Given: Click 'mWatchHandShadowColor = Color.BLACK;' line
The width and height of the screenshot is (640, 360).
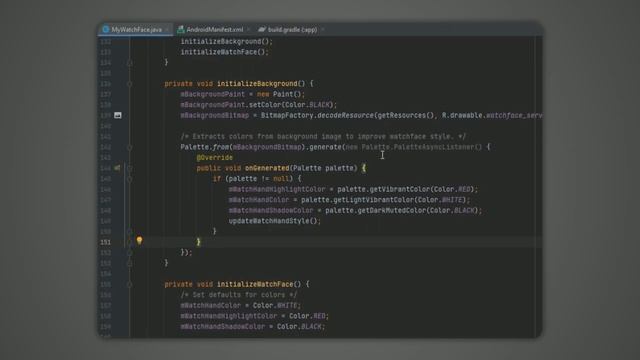Looking at the screenshot, I should 253,327.
